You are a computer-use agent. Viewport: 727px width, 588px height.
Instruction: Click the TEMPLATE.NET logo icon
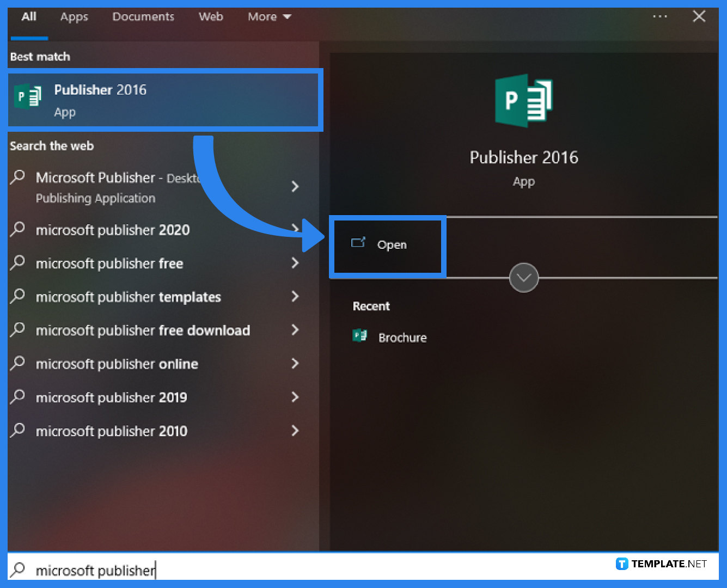tap(621, 563)
